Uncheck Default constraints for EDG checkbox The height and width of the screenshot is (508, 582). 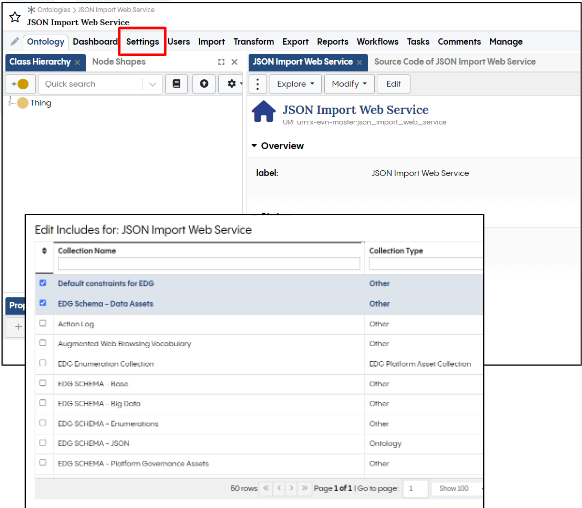coord(43,283)
